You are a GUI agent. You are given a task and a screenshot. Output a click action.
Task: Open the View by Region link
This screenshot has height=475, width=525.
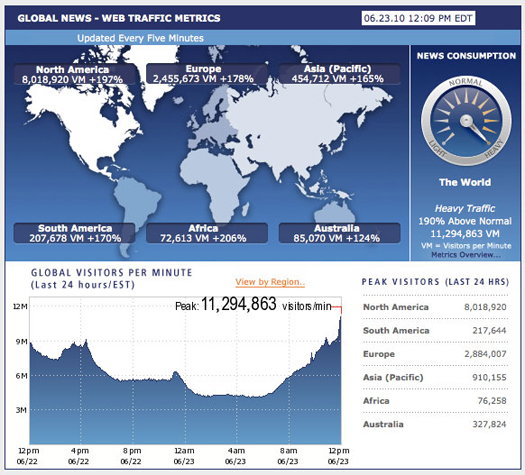270,282
